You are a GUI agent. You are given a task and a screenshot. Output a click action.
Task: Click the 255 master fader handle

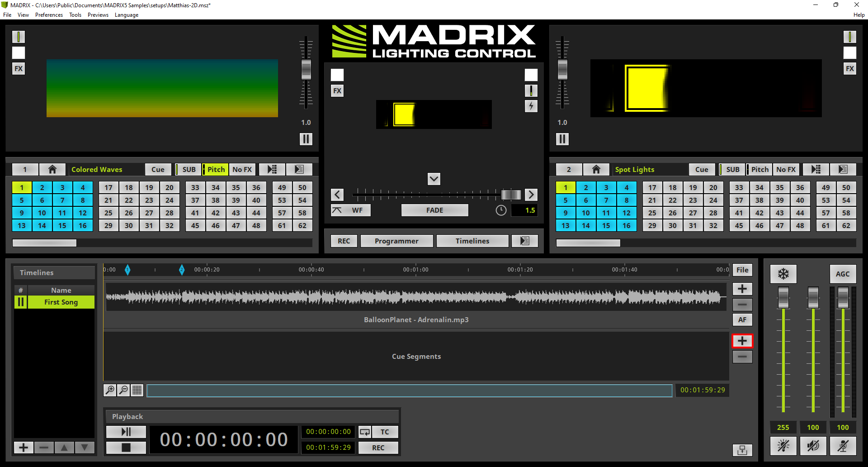pos(783,298)
